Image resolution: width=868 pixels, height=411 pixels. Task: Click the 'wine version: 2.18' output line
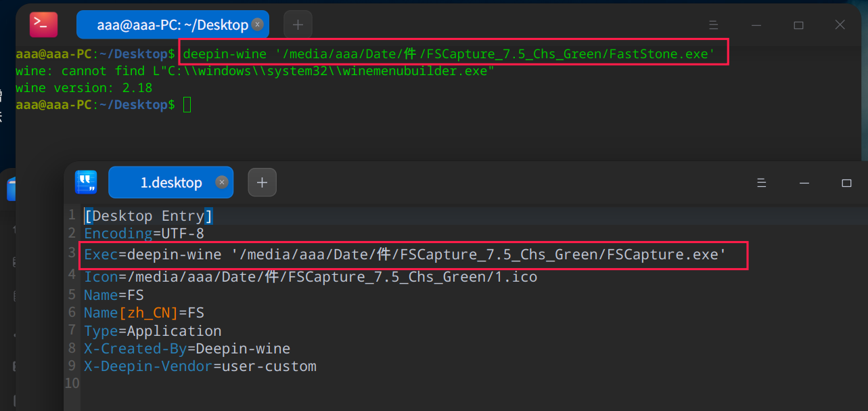84,87
